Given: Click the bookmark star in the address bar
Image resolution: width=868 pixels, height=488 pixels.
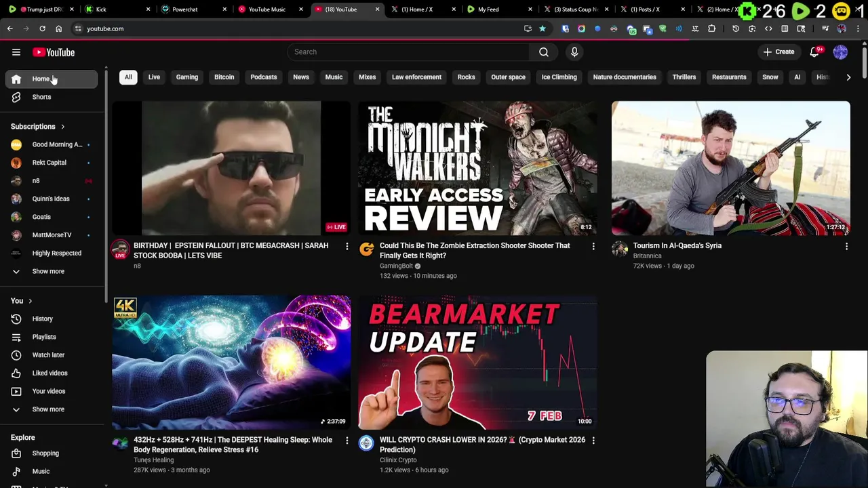Looking at the screenshot, I should [x=542, y=28].
